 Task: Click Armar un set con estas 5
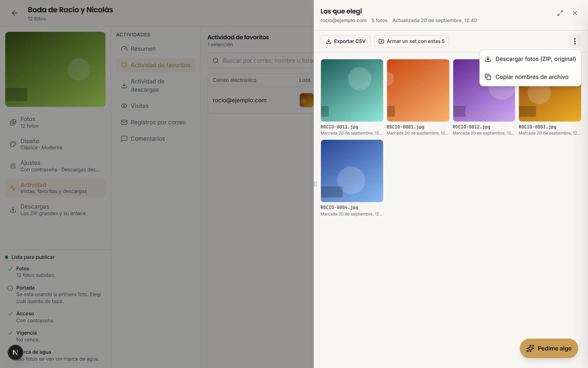[411, 41]
